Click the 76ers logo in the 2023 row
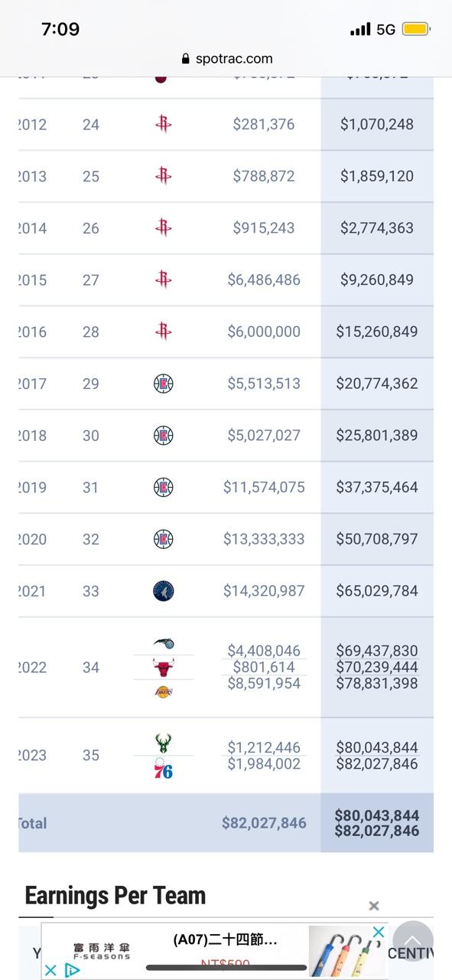 tap(163, 769)
